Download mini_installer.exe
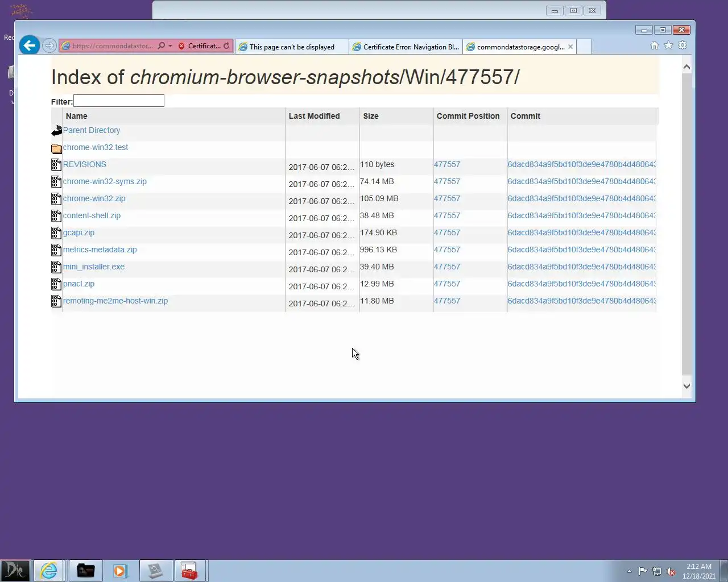 [x=93, y=267]
